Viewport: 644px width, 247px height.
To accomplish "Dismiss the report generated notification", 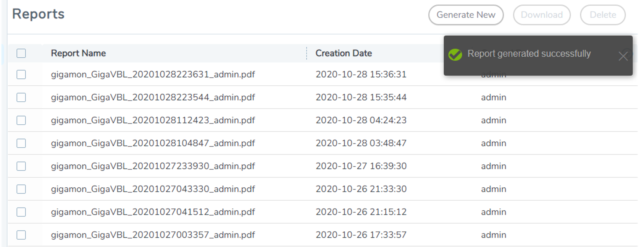I will click(623, 56).
